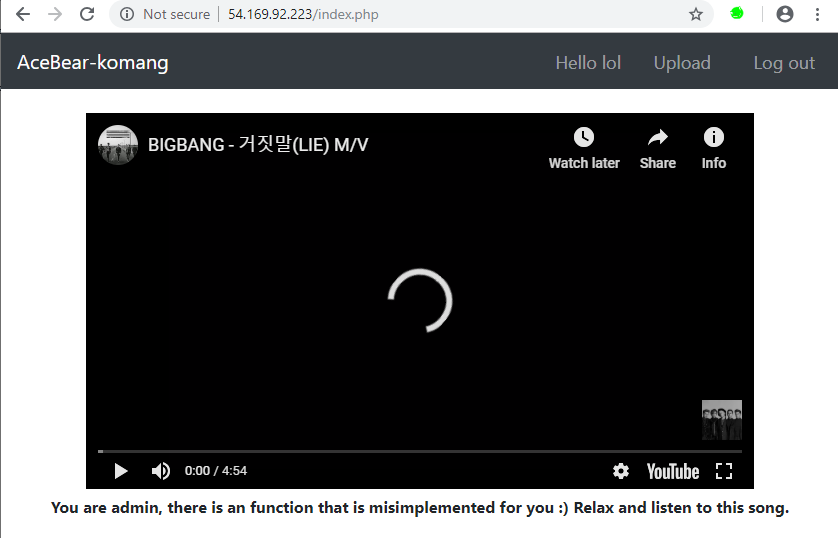838x538 pixels.
Task: Bookmark this page with the star icon
Action: (695, 14)
